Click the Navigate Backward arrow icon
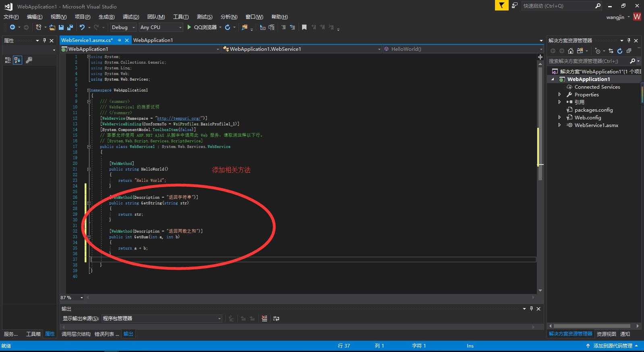 [x=12, y=27]
